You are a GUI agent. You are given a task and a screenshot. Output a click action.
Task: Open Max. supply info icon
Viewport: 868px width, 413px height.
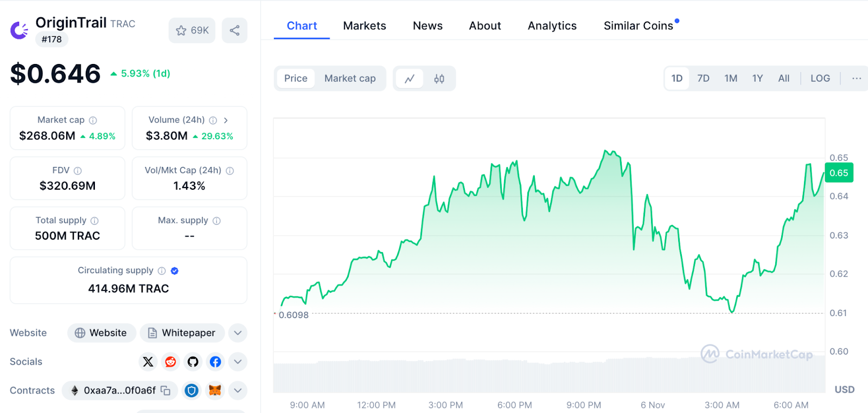click(x=216, y=221)
